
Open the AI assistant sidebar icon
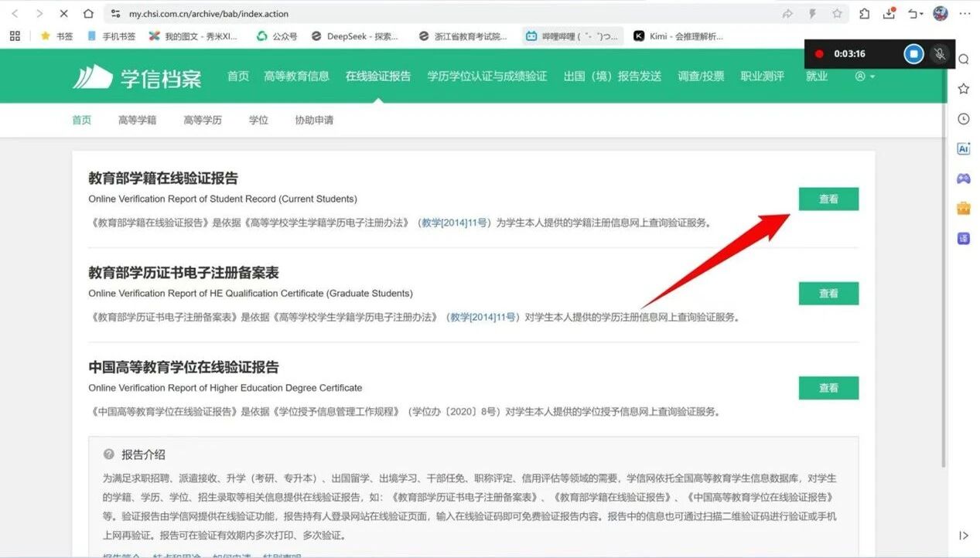(x=964, y=149)
